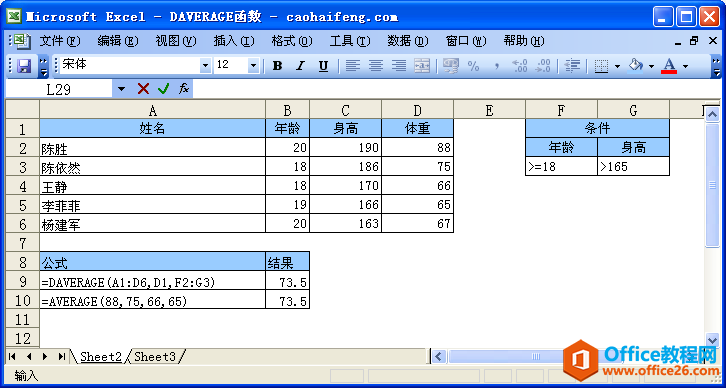
Task: Click the Select All corner box
Action: pos(22,110)
